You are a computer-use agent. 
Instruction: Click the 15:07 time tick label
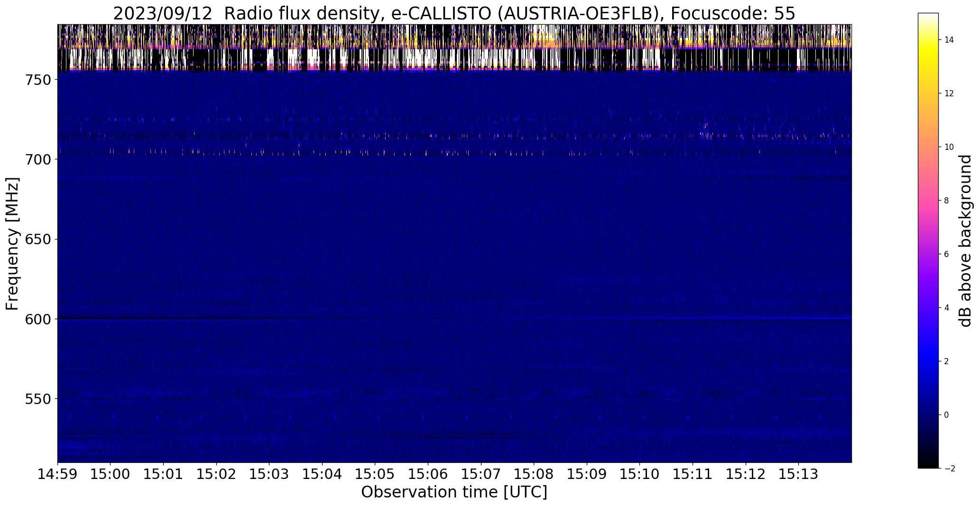481,474
